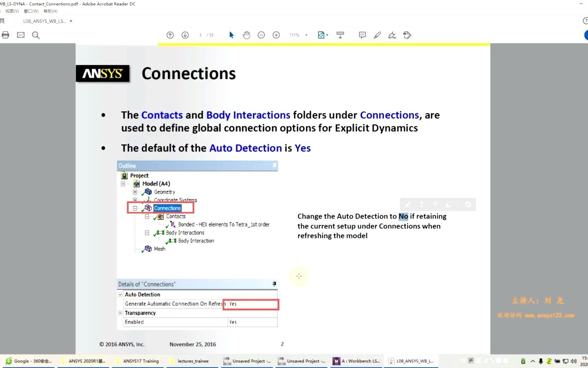
Task: Close the L08_ANSYS_WB_LS document tab
Action: tap(71, 21)
